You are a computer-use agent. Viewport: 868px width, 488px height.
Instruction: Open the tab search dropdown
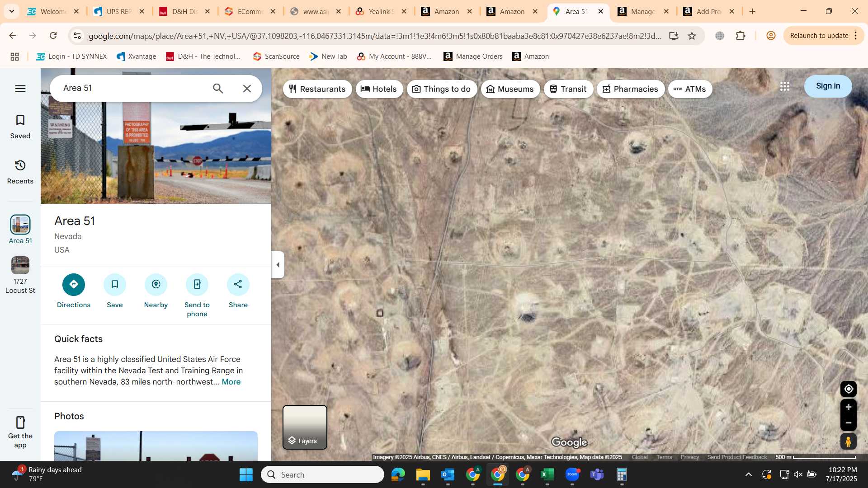point(12,11)
